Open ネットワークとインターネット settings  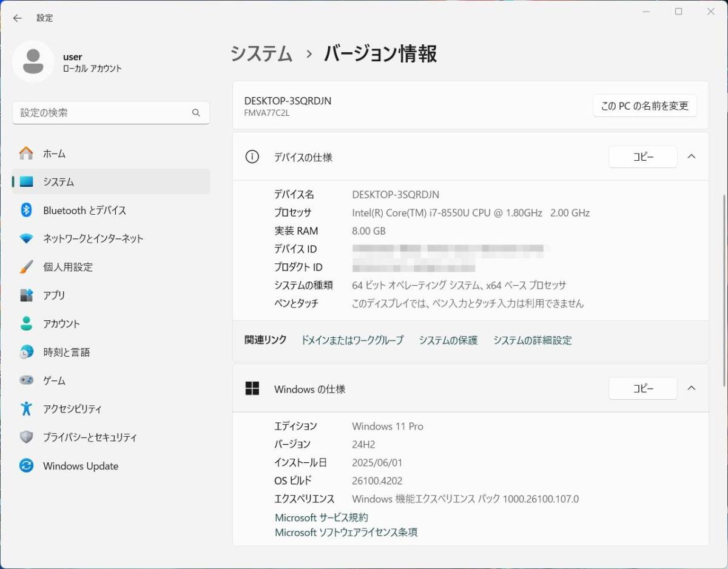click(x=111, y=239)
